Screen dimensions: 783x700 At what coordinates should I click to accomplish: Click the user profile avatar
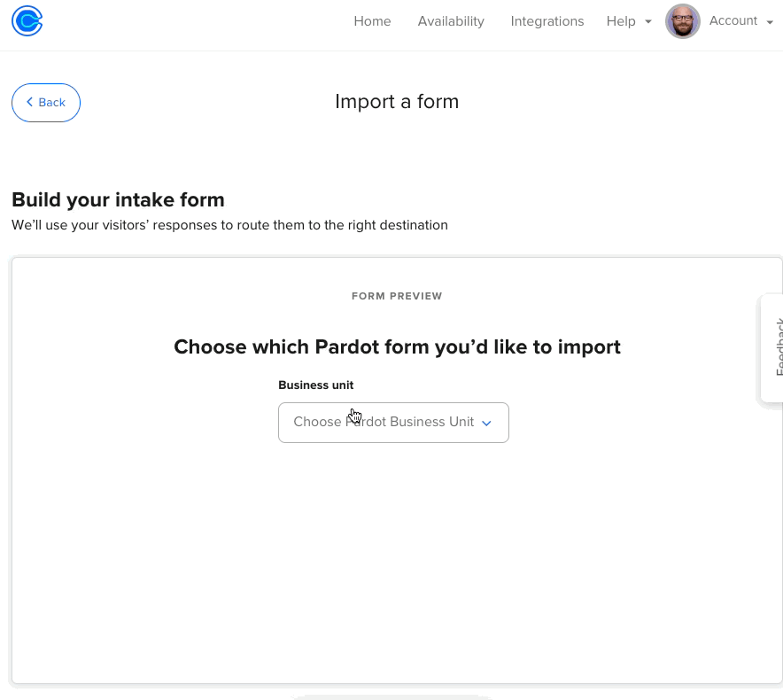coord(683,21)
